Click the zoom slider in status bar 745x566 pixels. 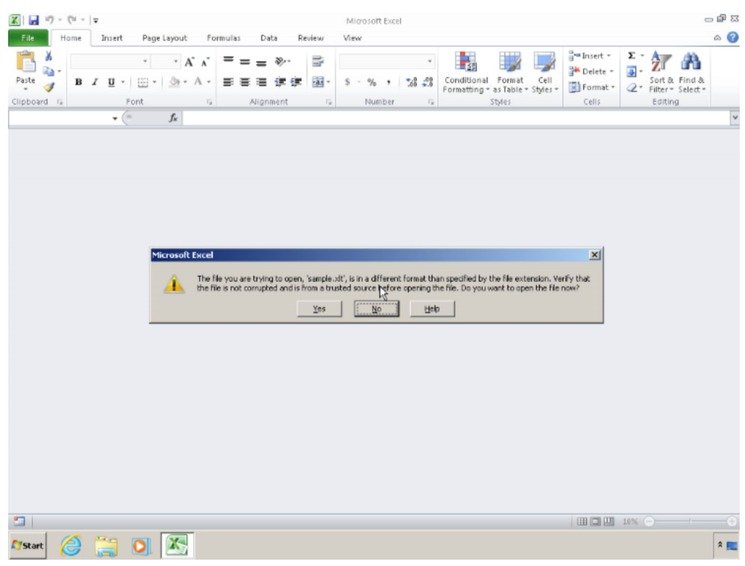click(x=690, y=522)
